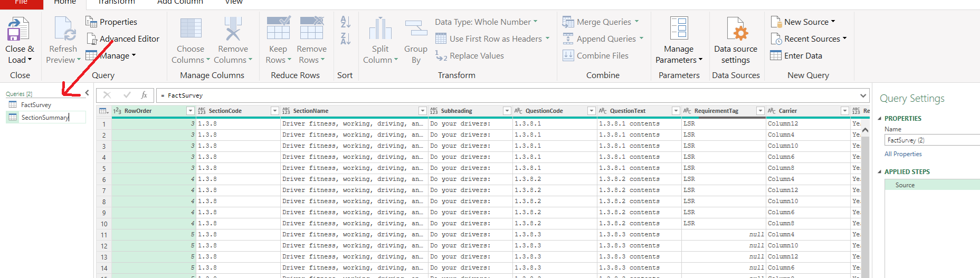Expand the formula bar with the chevron
The height and width of the screenshot is (278, 980).
tap(863, 95)
